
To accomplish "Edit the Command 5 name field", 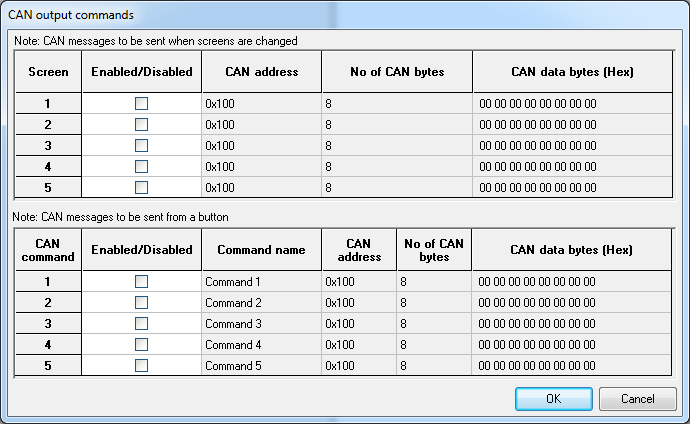I will [x=261, y=366].
